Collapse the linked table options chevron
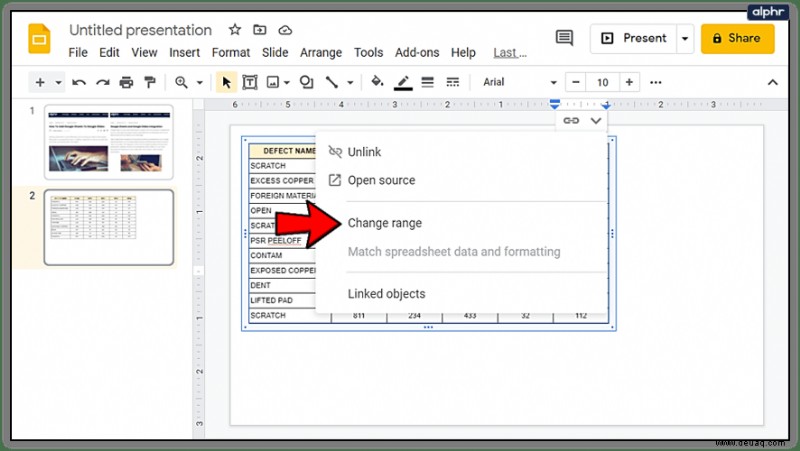Image resolution: width=800 pixels, height=451 pixels. (x=595, y=121)
